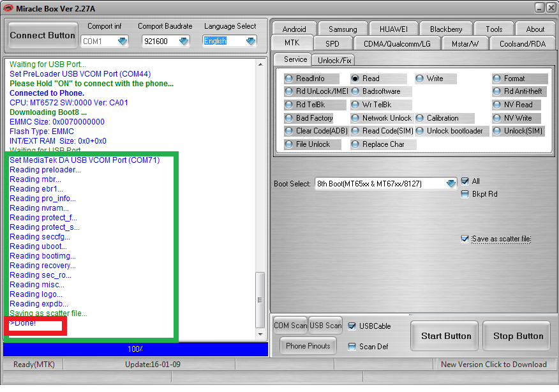This screenshot has width=559, height=392.
Task: Click the log panel scrollbar thumb
Action: click(x=260, y=300)
